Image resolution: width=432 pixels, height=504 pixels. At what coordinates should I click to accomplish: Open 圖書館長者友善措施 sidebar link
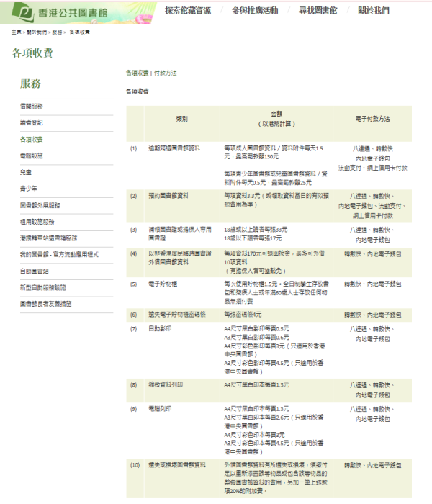45,304
